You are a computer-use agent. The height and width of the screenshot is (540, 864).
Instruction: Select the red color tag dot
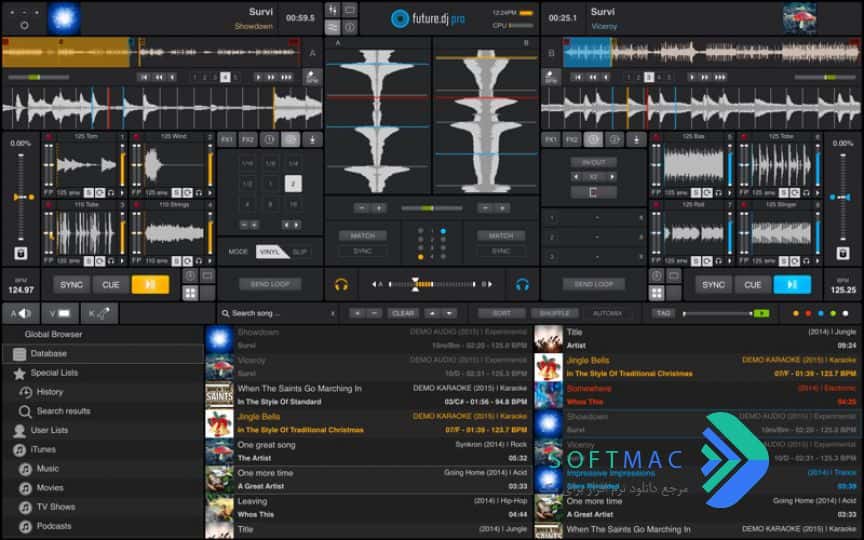[808, 314]
